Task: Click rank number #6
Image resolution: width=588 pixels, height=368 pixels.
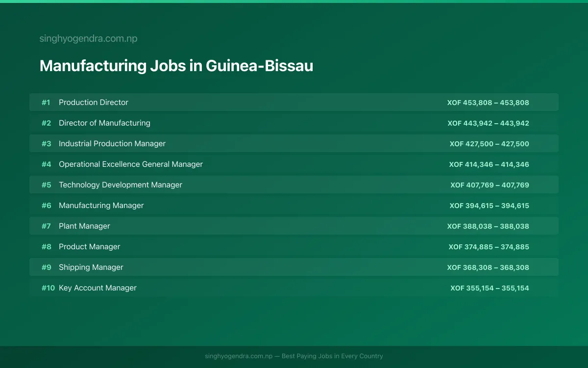Action: (x=46, y=205)
